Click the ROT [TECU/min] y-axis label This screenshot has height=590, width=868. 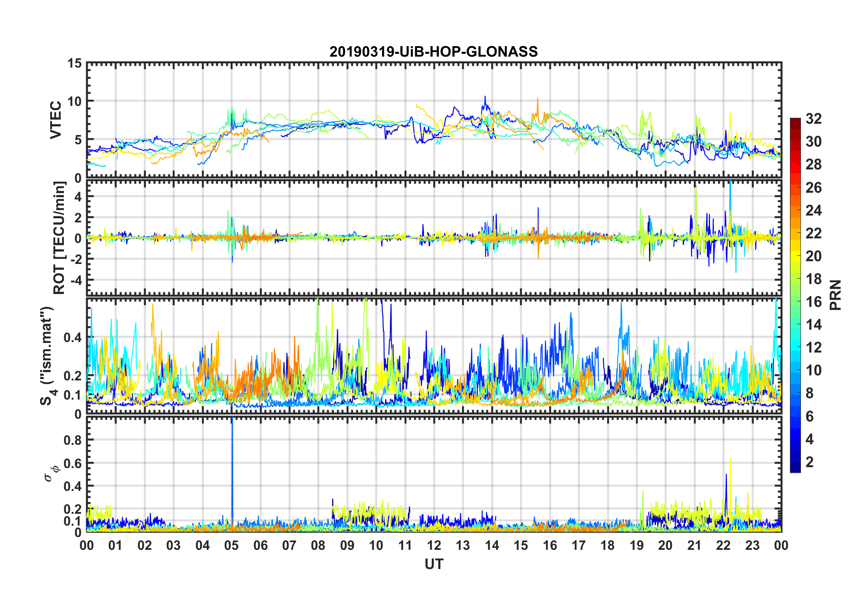click(x=59, y=237)
